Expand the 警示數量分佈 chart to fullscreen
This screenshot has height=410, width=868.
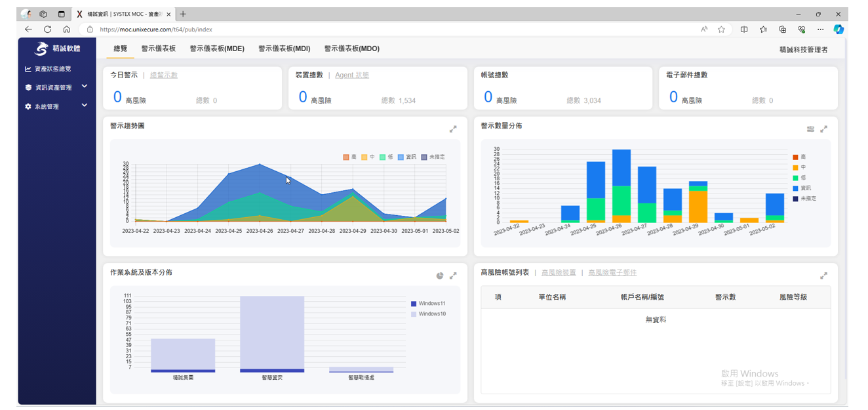tap(824, 129)
